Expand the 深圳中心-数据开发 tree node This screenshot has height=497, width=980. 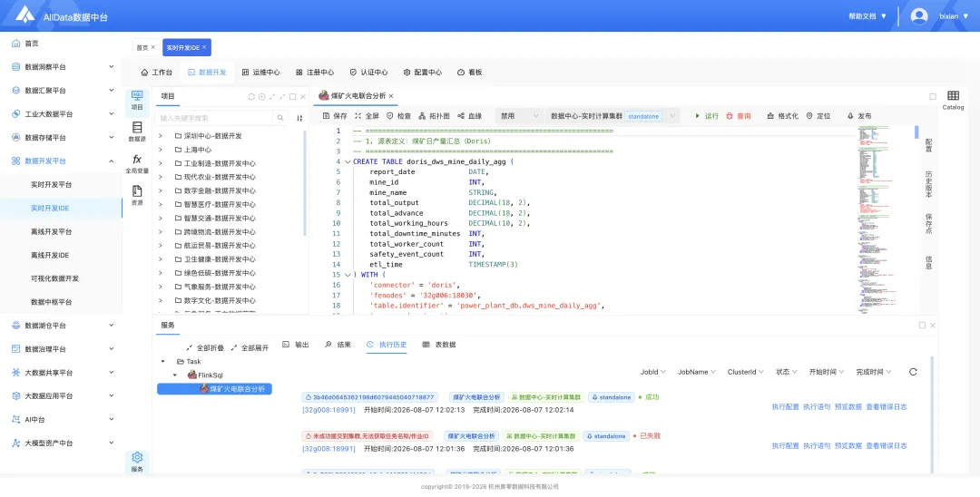[161, 136]
